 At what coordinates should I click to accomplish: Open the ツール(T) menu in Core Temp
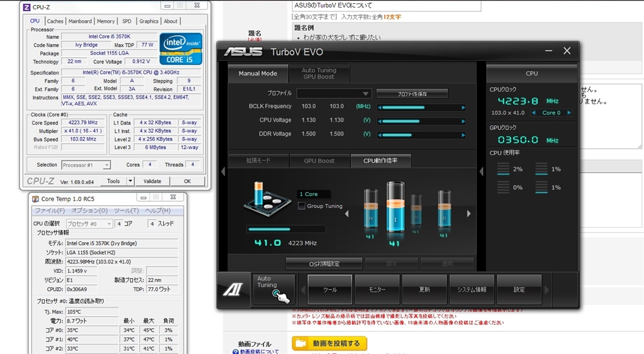pos(126,210)
